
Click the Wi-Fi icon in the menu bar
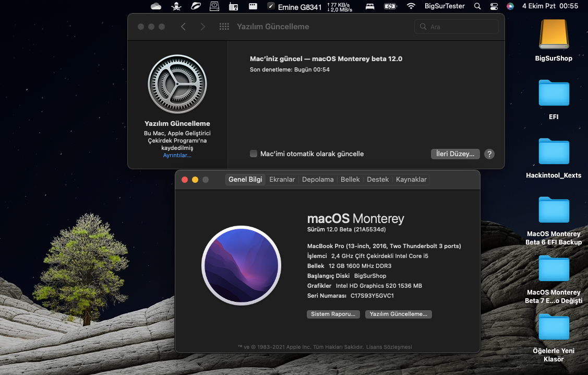tap(411, 6)
